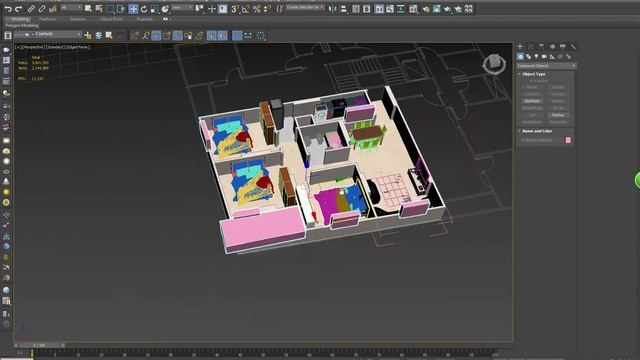Open the Curve Editor
The image size is (640, 360).
[x=390, y=9]
